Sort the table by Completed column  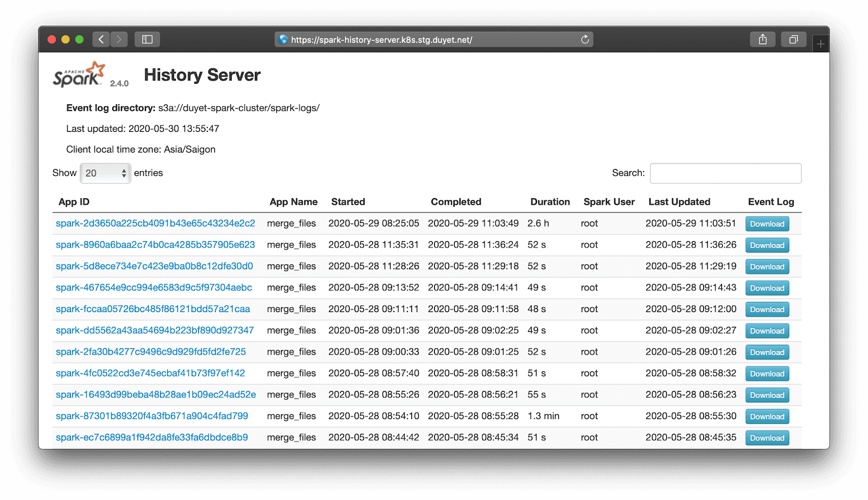(x=456, y=201)
